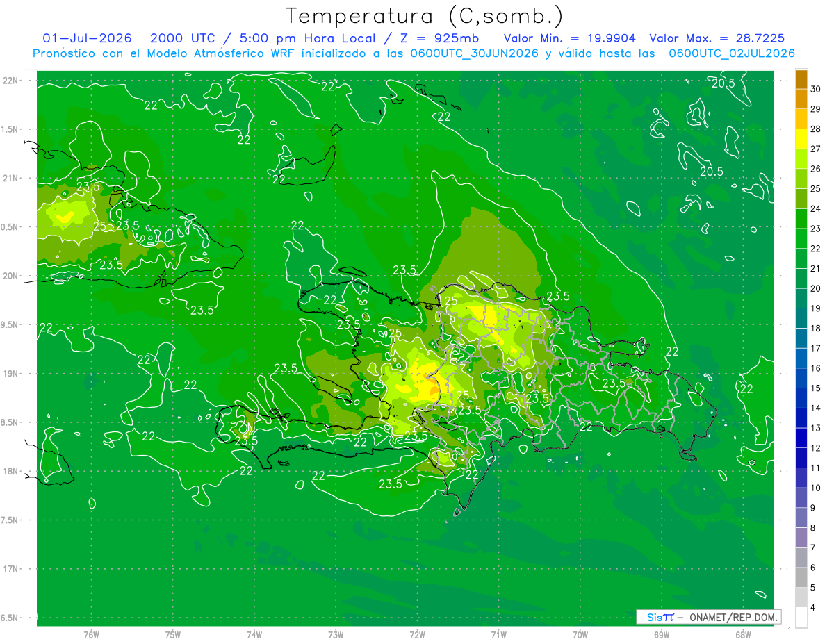This screenshot has width=834, height=644.
Task: Click colorbar value "25" in the legend
Action: [816, 188]
